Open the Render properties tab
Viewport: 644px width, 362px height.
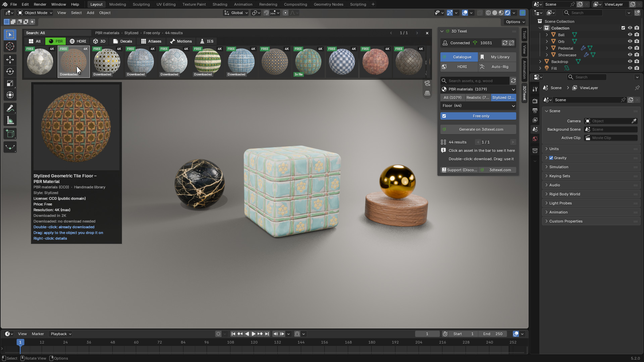point(535,101)
